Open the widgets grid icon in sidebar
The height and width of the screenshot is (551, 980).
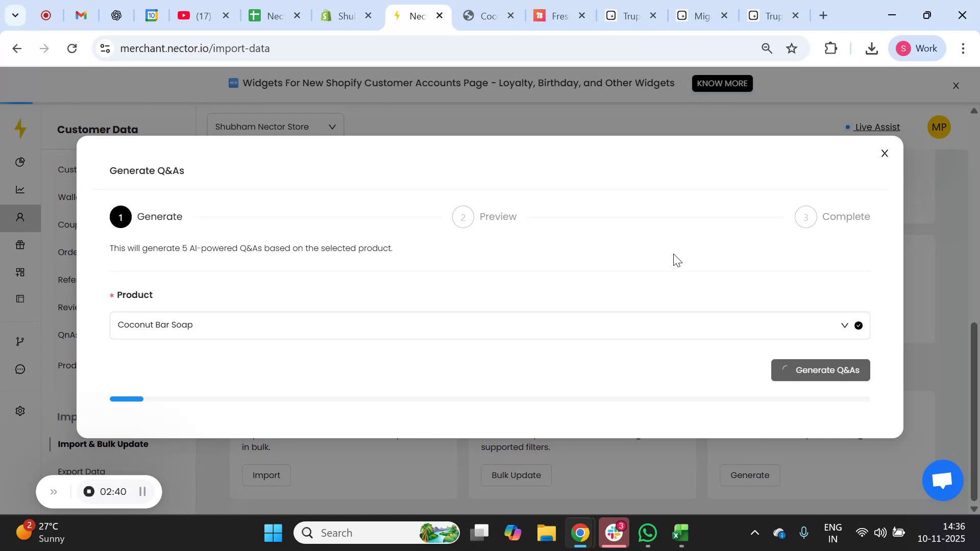coord(20,272)
